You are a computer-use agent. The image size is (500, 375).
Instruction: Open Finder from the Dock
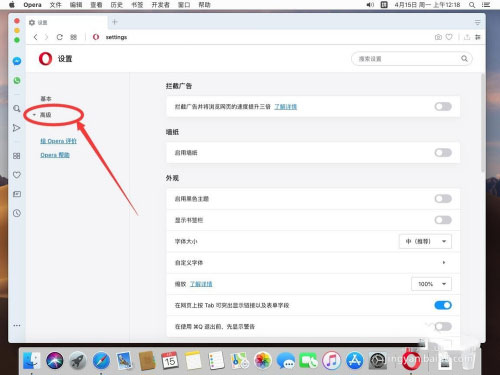click(x=32, y=360)
